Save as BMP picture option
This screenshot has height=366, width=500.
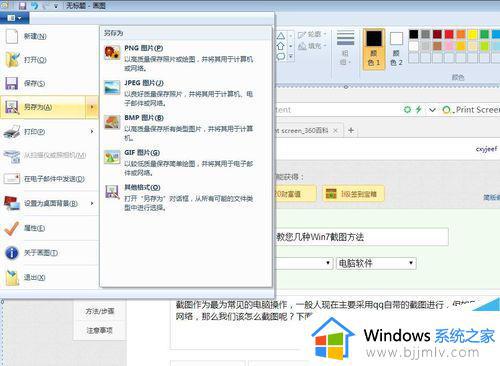point(186,128)
